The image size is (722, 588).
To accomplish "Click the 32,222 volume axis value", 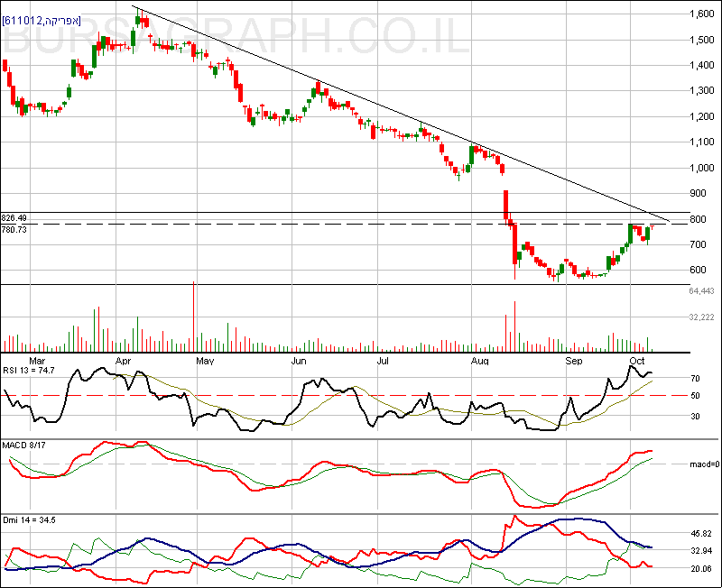I will [x=702, y=317].
